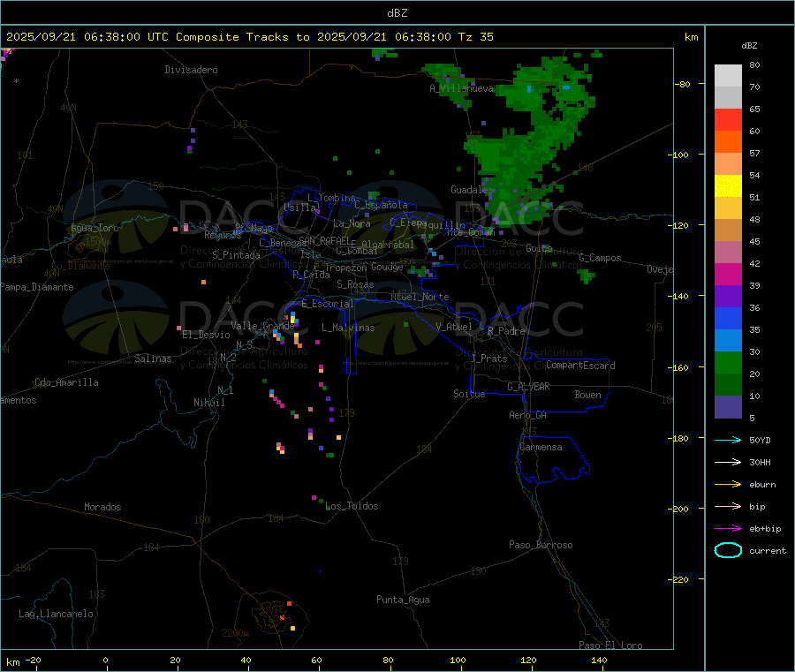Click the C_Campos map label
The width and height of the screenshot is (795, 672).
(x=601, y=258)
